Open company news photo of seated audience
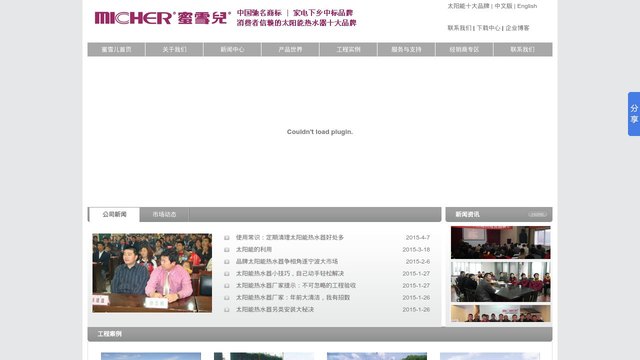The height and width of the screenshot is (360, 640). coord(152,273)
